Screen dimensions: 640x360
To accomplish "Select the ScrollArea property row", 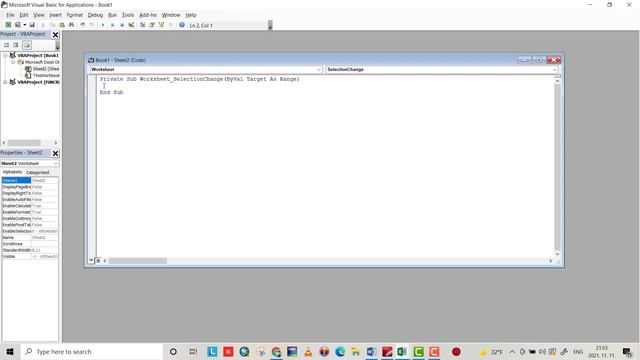I will tap(30, 244).
